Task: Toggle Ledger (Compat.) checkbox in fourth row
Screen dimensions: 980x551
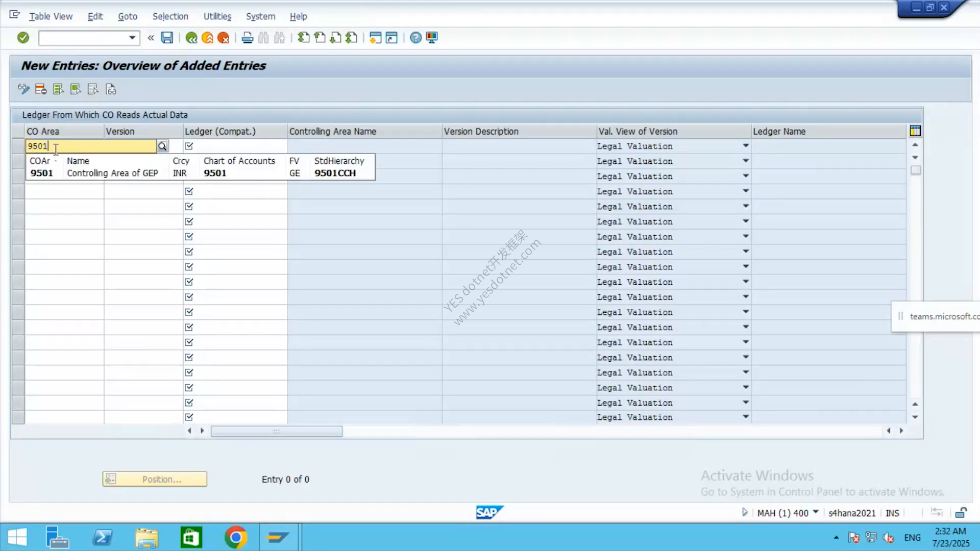Action: point(189,191)
